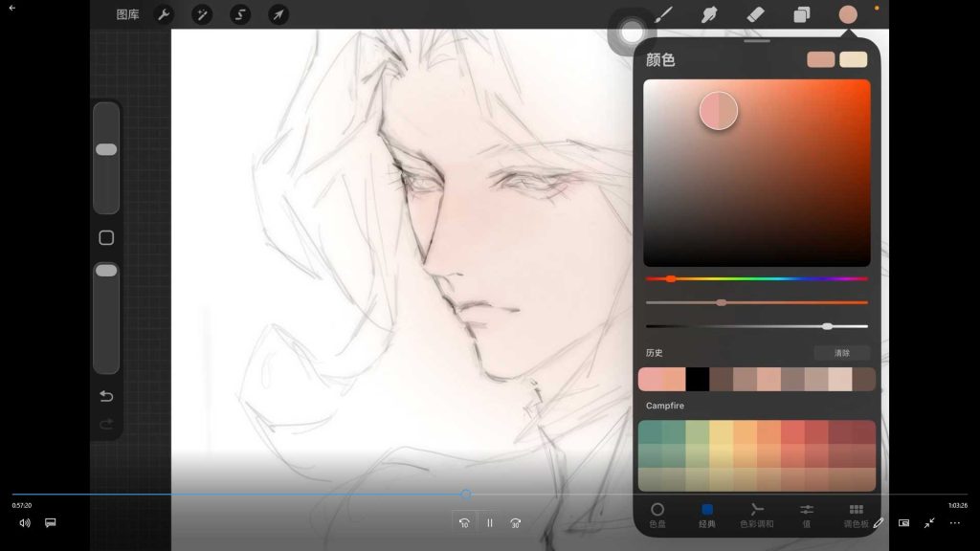This screenshot has height=551, width=980.
Task: Open the video player more options
Action: 955,523
